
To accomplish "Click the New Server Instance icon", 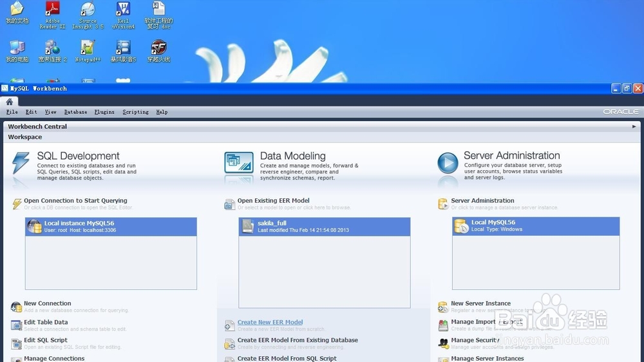I will [443, 307].
